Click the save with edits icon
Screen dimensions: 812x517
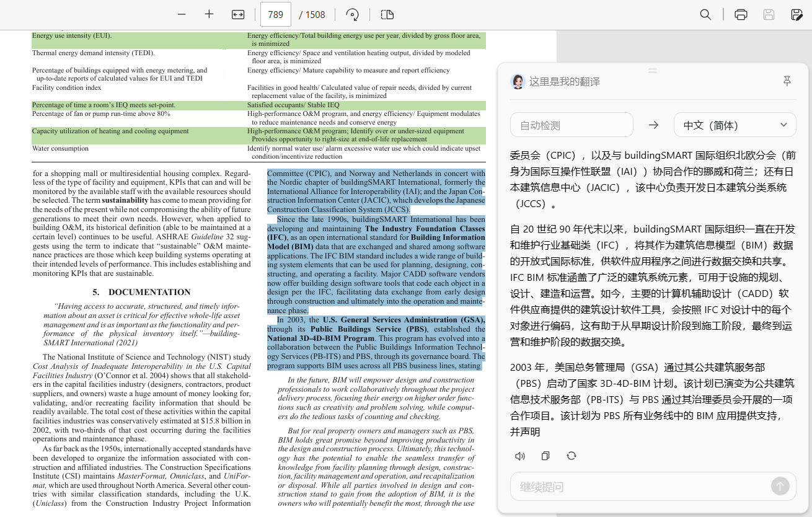coord(797,14)
